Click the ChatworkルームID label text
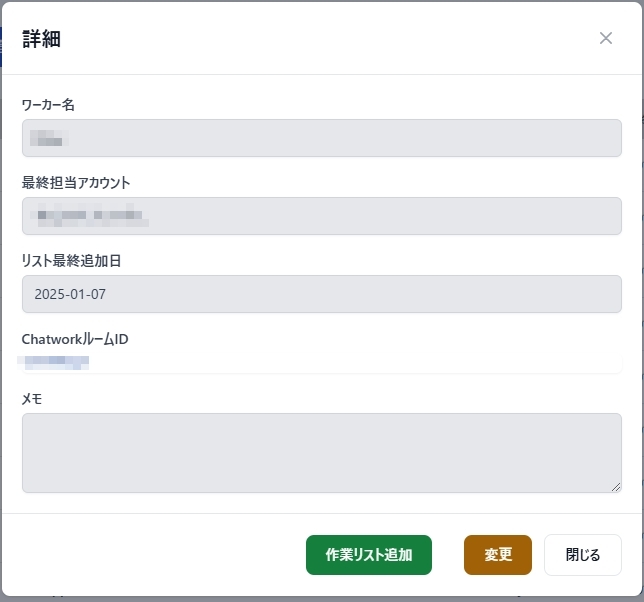 75,339
